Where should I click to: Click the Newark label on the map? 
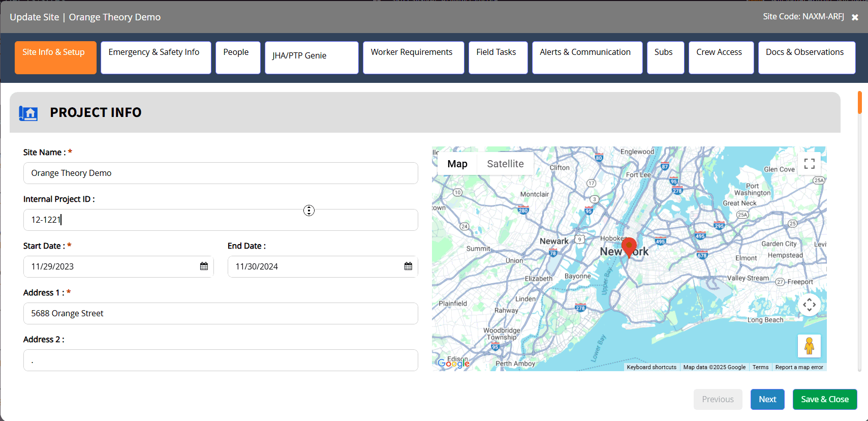pos(554,241)
